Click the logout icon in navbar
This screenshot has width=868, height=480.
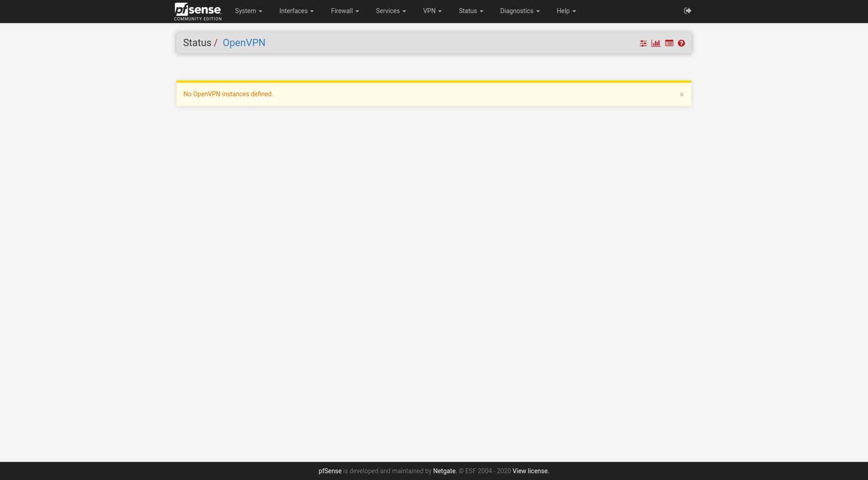tap(687, 11)
